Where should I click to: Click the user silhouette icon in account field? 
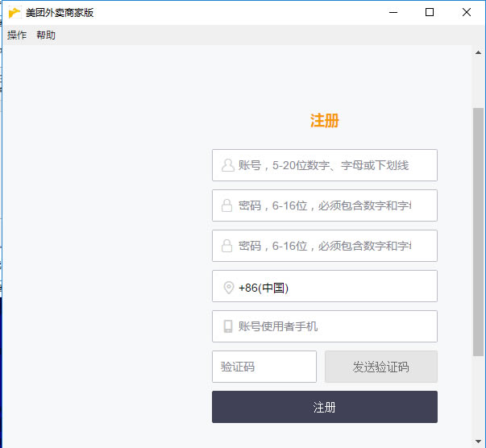227,165
